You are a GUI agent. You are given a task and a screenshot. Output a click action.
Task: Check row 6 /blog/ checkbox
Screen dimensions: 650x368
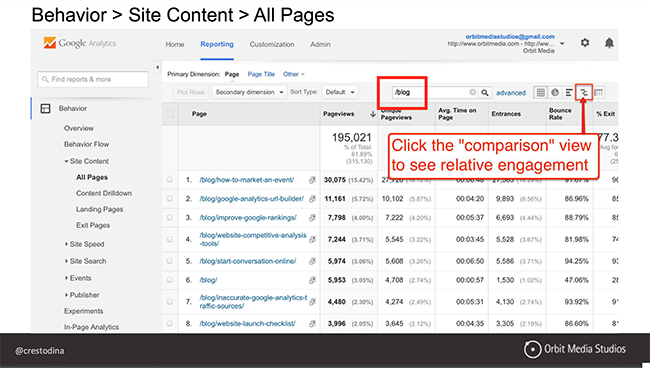(170, 280)
